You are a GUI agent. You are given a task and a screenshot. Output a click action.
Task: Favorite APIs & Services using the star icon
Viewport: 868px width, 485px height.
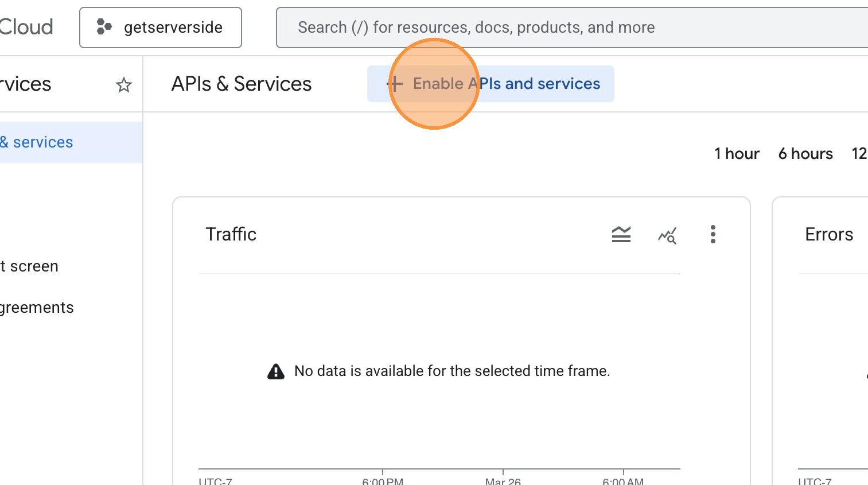(x=124, y=84)
